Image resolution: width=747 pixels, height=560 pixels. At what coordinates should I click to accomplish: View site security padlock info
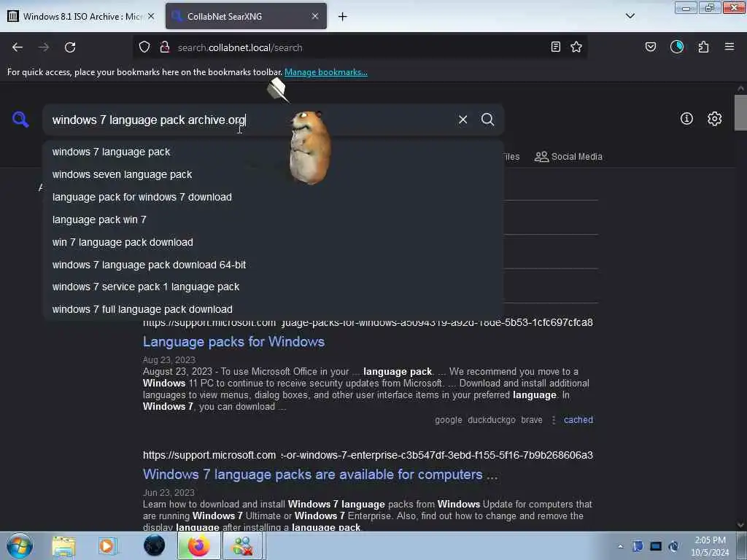(x=165, y=47)
